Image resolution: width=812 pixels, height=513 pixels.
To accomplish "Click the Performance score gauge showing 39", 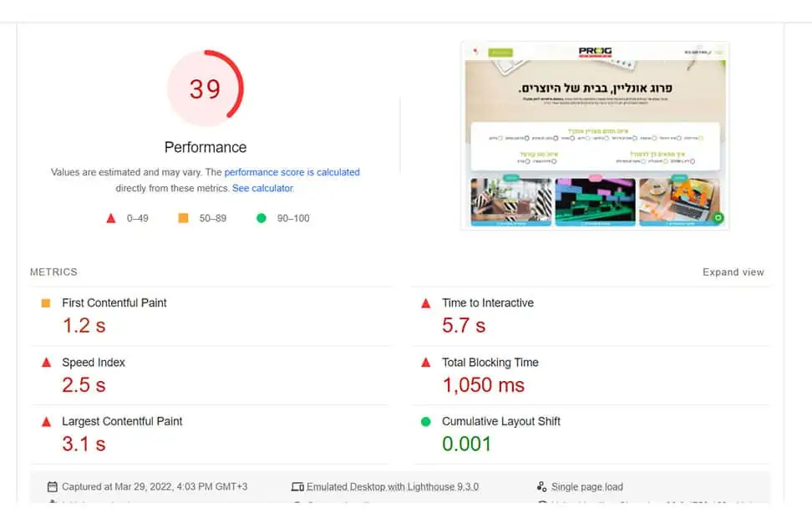I will pos(206,88).
